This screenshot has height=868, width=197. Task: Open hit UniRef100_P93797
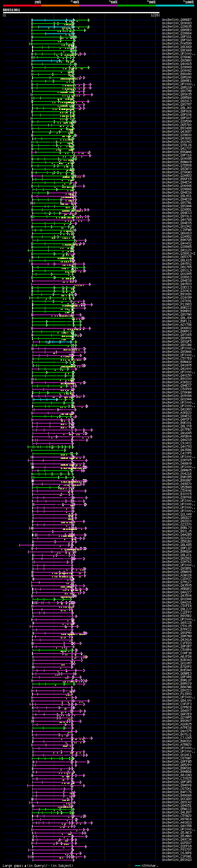(177, 850)
